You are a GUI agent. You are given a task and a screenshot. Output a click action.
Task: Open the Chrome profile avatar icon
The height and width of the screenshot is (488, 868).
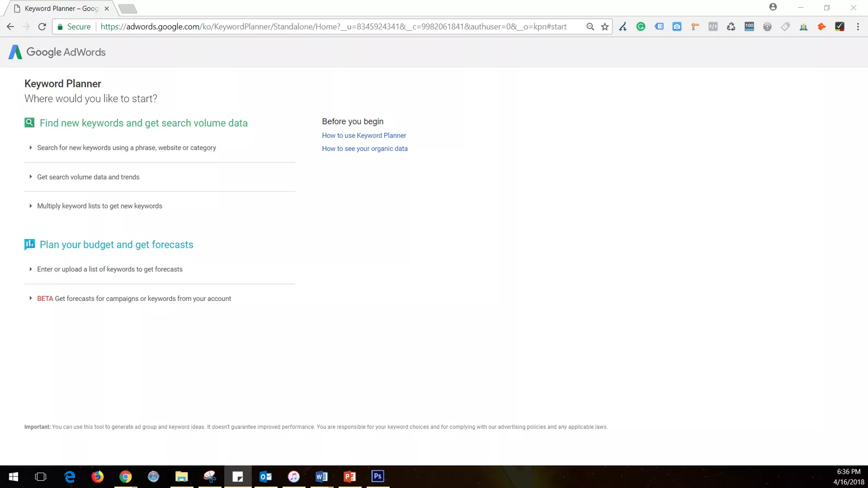tap(773, 7)
